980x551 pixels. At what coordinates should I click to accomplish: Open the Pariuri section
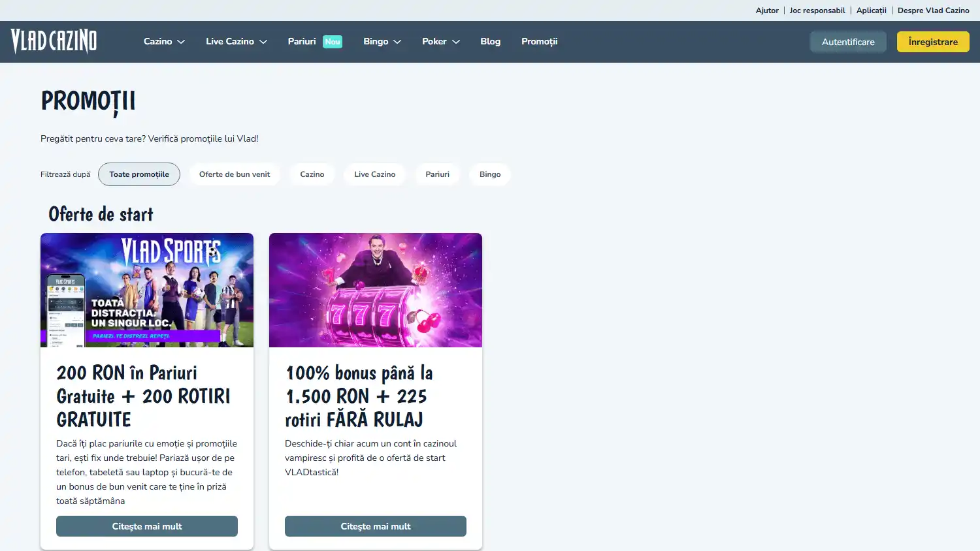click(302, 41)
